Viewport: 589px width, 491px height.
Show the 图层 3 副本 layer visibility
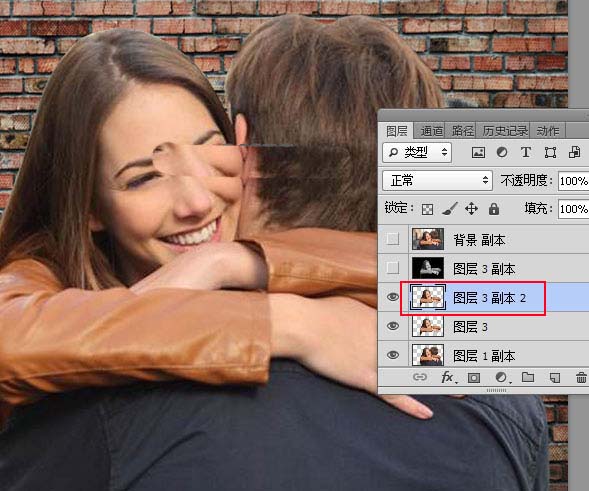393,268
